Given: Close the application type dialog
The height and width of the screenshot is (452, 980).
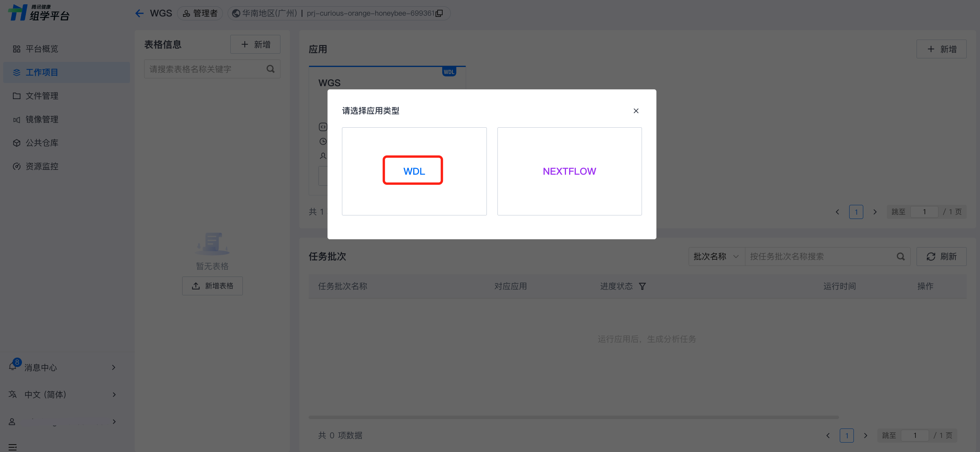Looking at the screenshot, I should point(636,111).
